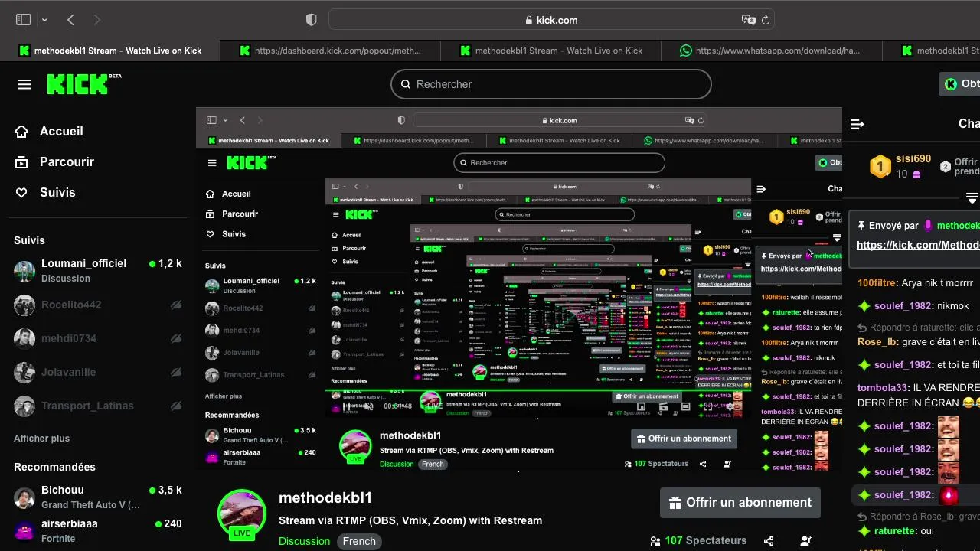This screenshot has width=980, height=551.
Task: Open mehdi0734 channel in Suivis list
Action: tap(98, 338)
